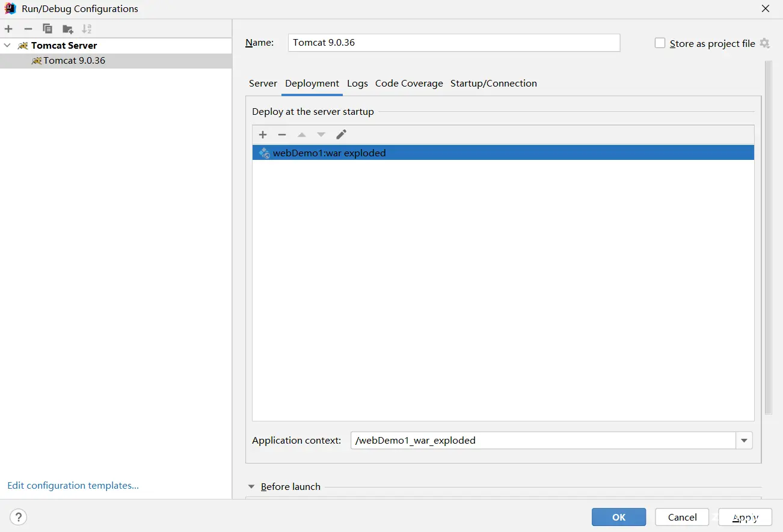783x532 pixels.
Task: Open Edit configuration templates link
Action: (x=73, y=486)
